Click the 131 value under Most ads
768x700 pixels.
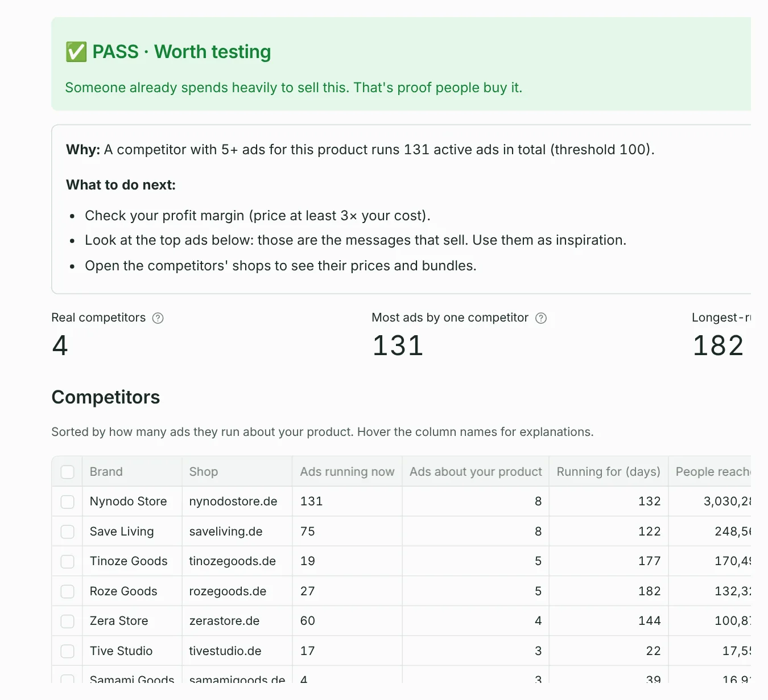398,346
